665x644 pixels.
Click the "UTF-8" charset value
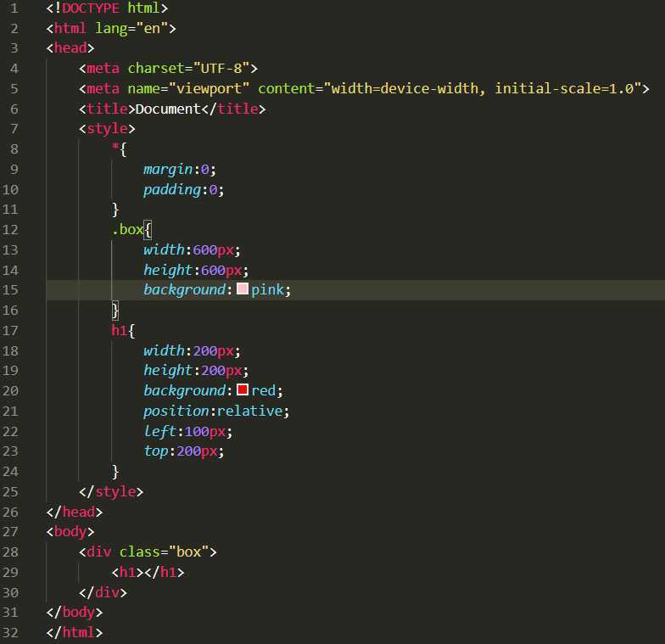click(x=221, y=68)
